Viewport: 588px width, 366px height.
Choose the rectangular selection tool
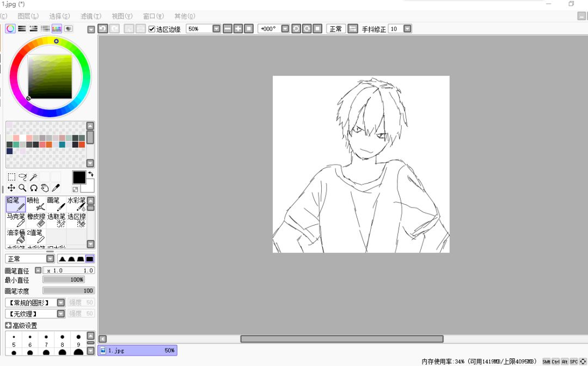coord(11,176)
